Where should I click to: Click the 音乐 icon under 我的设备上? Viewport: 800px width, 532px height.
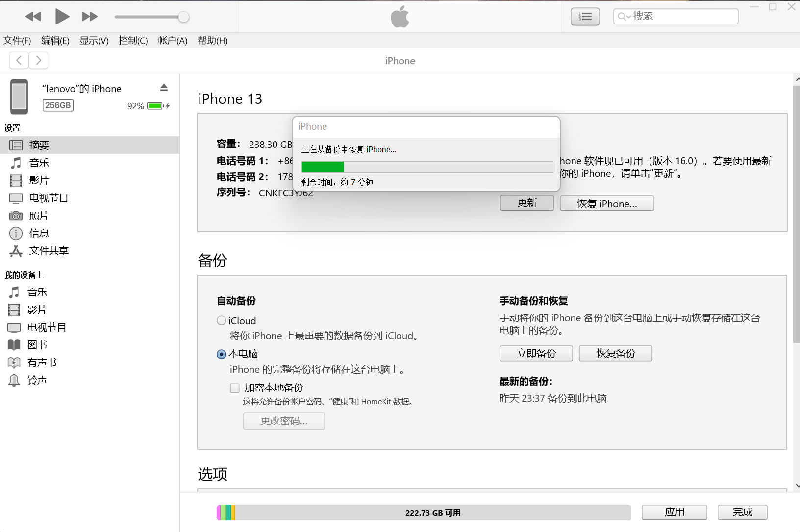pyautogui.click(x=14, y=292)
